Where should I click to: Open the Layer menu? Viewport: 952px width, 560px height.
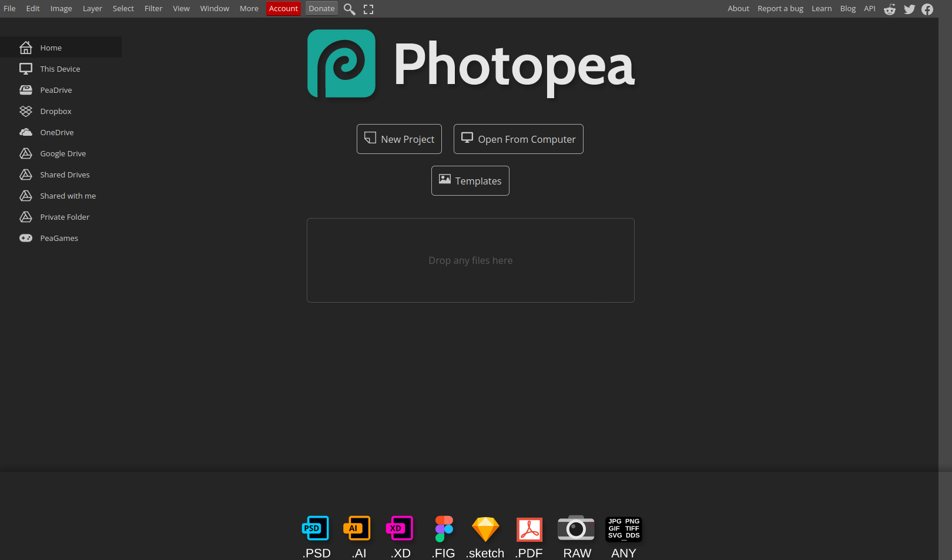point(92,8)
